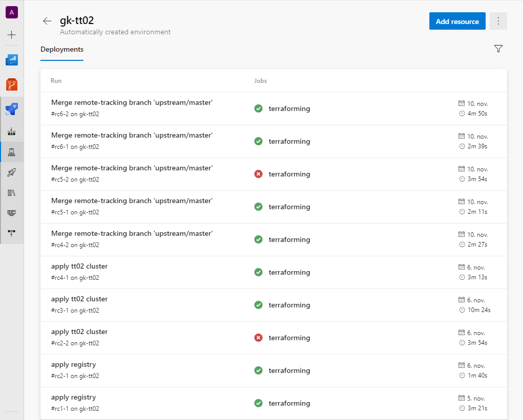The height and width of the screenshot is (420, 523).
Task: Open Deployment groups icon in sidebar
Action: 12,233
